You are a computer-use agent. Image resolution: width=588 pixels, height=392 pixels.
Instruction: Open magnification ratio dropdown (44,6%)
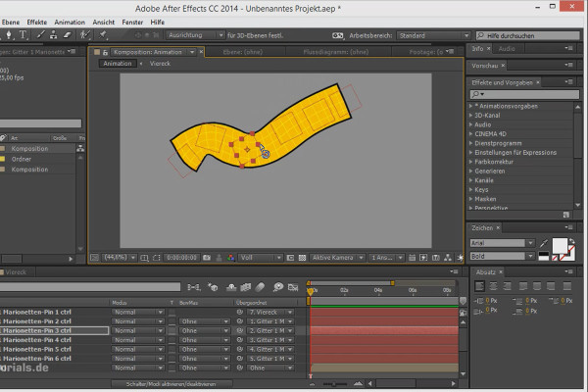(120, 258)
